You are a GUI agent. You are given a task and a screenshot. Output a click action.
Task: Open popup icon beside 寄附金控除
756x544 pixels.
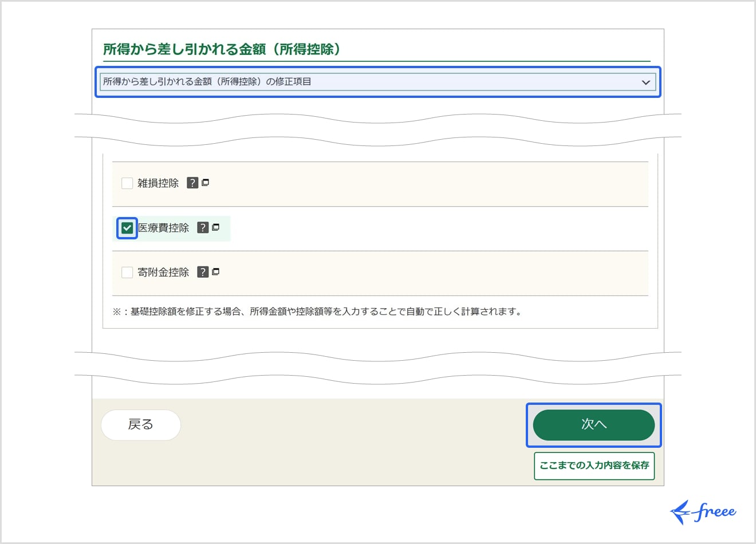(216, 272)
